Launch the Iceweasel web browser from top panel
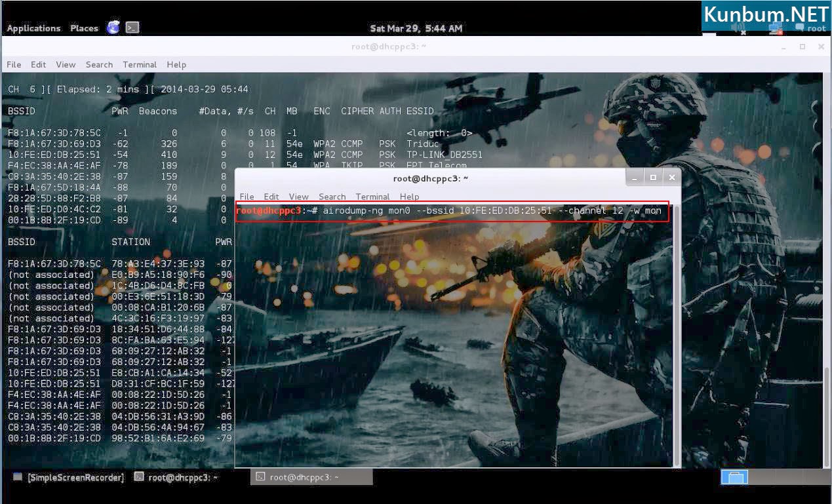The height and width of the screenshot is (504, 832). pos(113,28)
